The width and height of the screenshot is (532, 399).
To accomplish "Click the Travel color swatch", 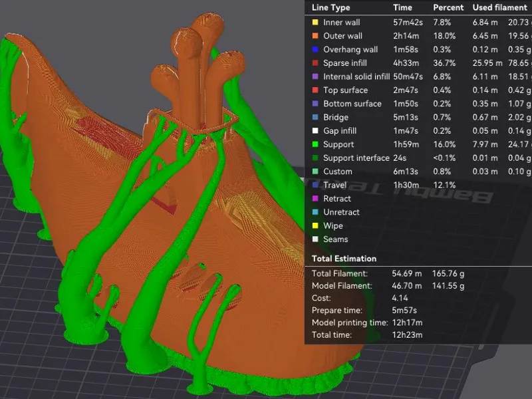I will 315,186.
